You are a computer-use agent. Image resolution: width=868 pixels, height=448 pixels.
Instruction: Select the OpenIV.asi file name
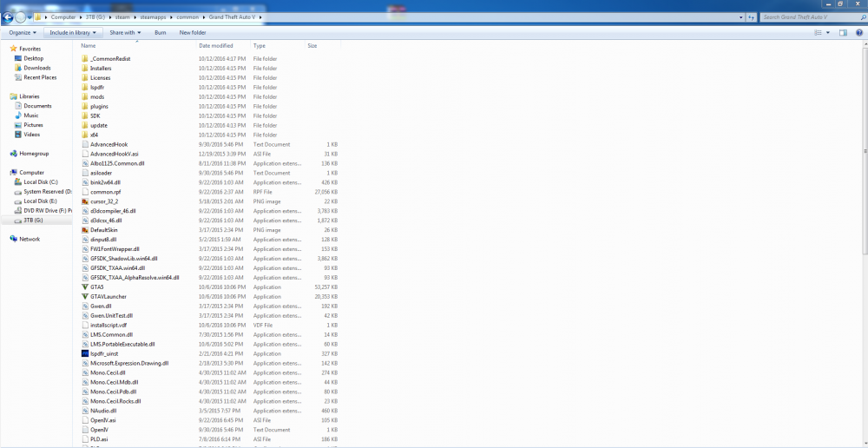(103, 420)
